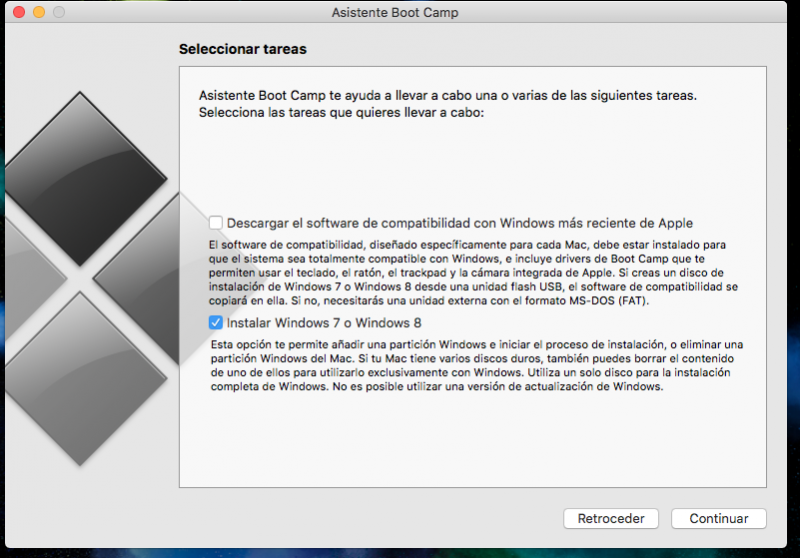
Task: Click the Continuar button
Action: [x=718, y=519]
